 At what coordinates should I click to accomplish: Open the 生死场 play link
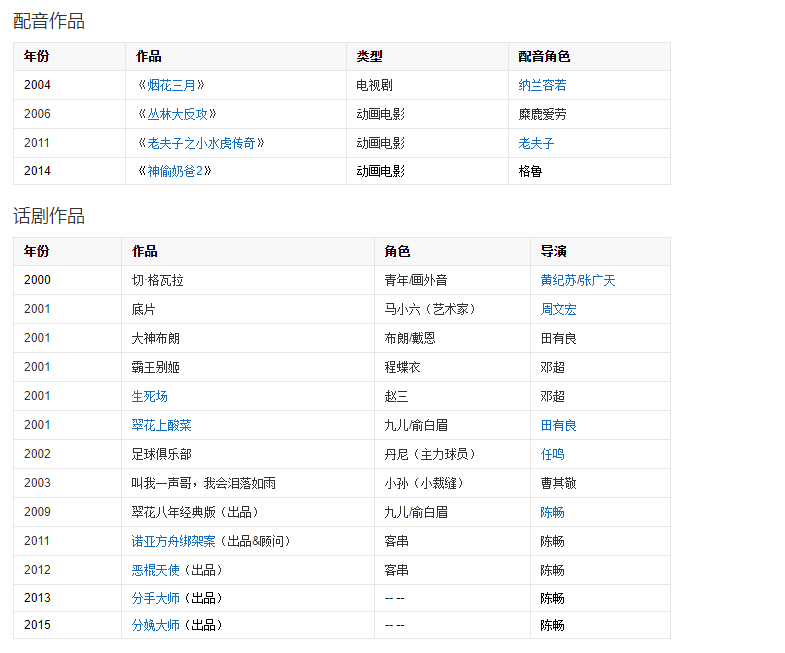[x=150, y=396]
